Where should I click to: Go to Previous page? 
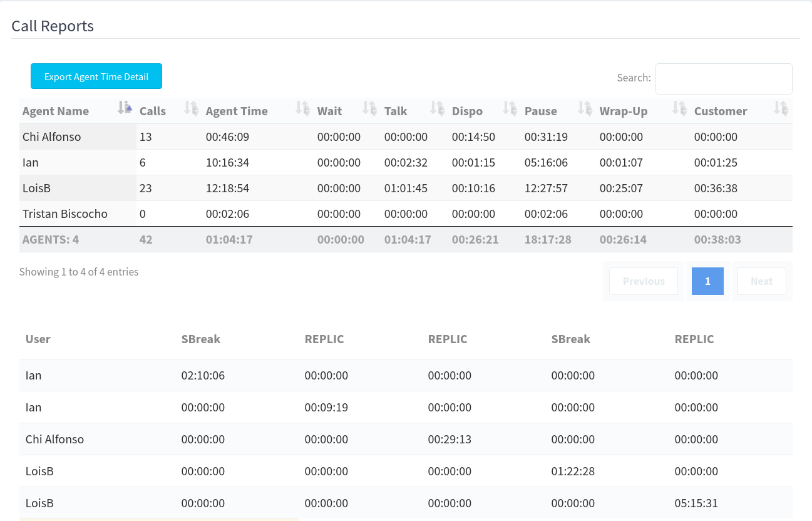pyautogui.click(x=644, y=281)
